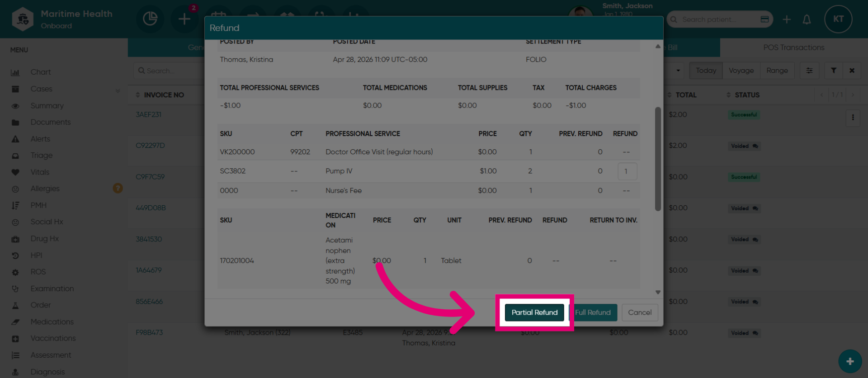This screenshot has height=378, width=868.
Task: Open the Summary sidebar item
Action: [x=47, y=106]
